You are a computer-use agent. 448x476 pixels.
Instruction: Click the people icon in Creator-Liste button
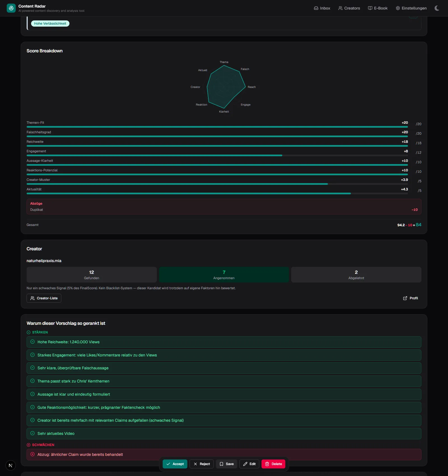pyautogui.click(x=32, y=298)
